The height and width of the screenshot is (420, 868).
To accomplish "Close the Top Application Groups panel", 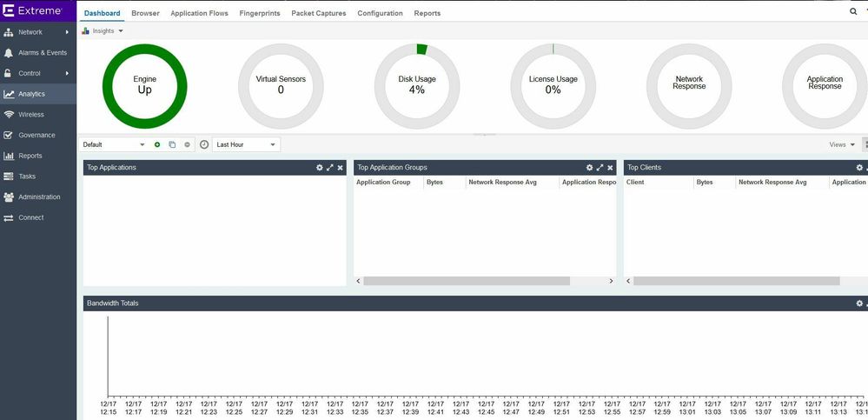I will [x=610, y=167].
